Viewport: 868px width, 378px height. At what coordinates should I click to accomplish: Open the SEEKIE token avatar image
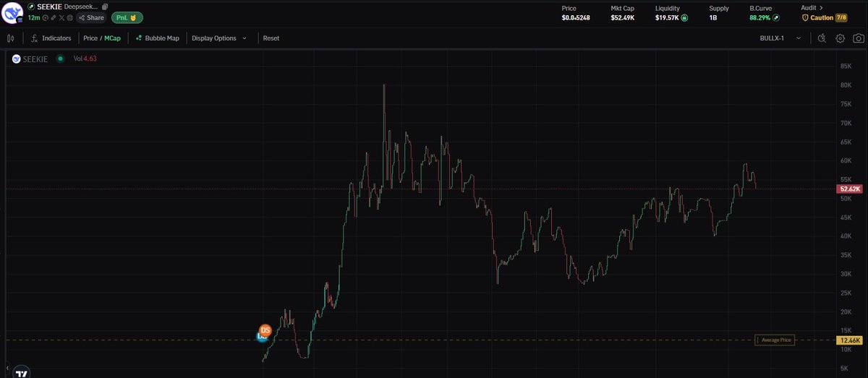[12, 12]
